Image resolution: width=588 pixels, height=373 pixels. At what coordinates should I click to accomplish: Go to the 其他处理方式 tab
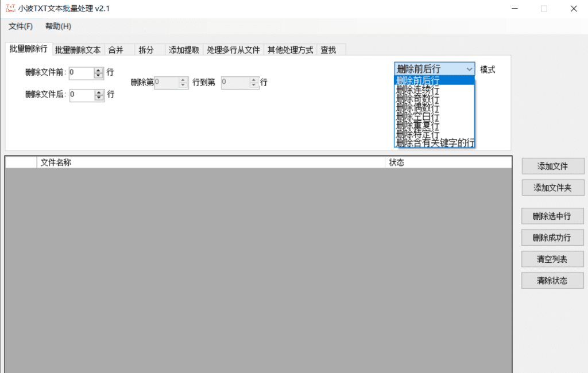pos(290,50)
